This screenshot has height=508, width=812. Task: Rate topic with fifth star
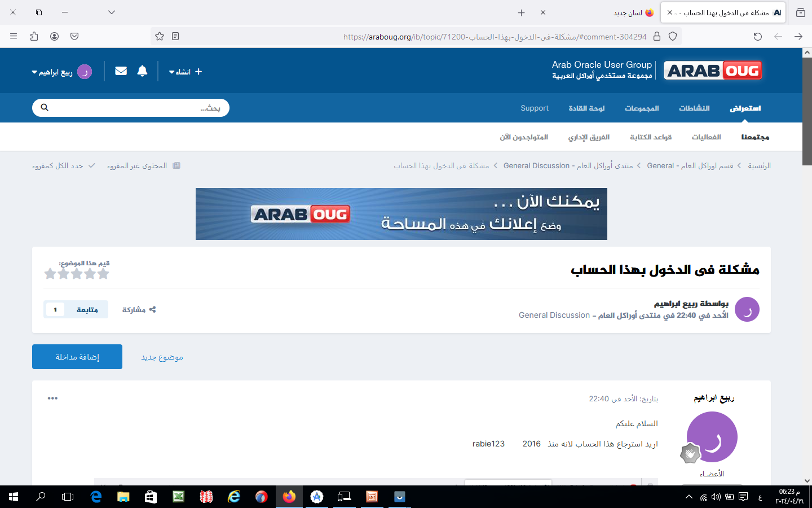click(50, 274)
